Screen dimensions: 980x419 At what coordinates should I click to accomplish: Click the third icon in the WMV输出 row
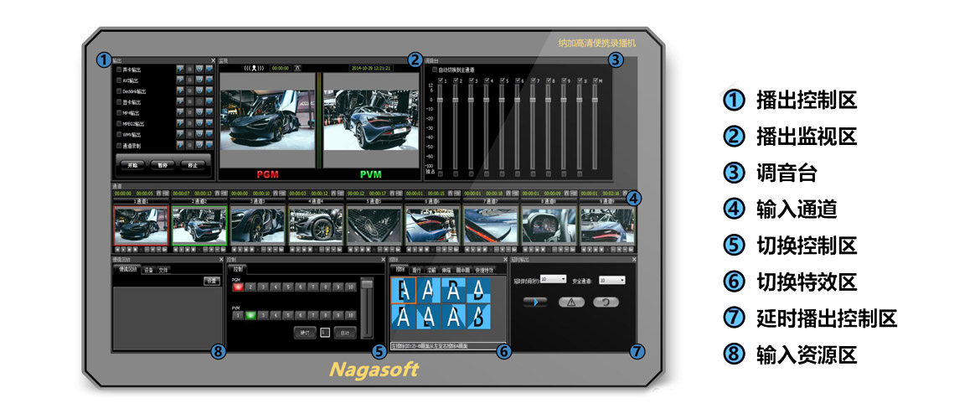pyautogui.click(x=199, y=134)
